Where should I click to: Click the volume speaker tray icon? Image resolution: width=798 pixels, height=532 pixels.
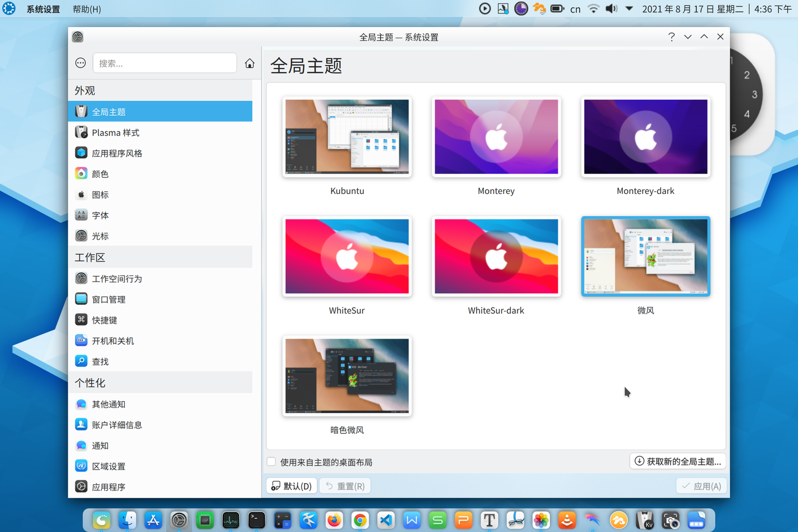click(611, 9)
